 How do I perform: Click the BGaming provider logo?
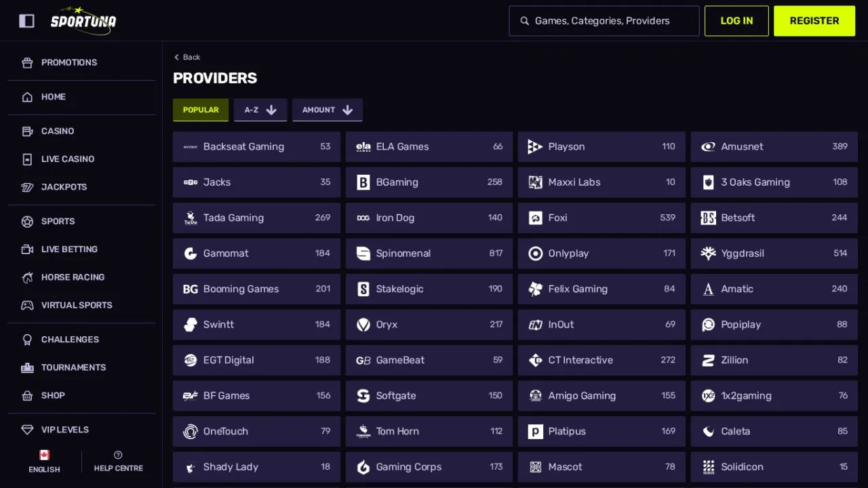point(363,182)
